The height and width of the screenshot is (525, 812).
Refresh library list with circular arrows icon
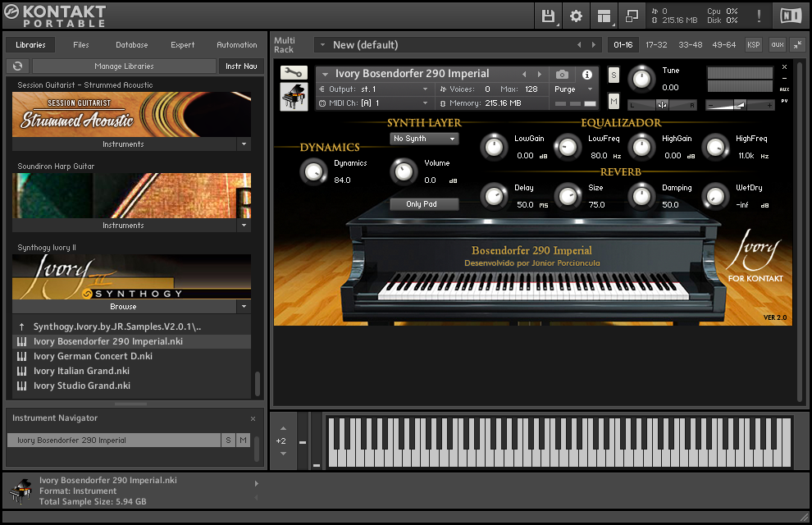pyautogui.click(x=17, y=66)
